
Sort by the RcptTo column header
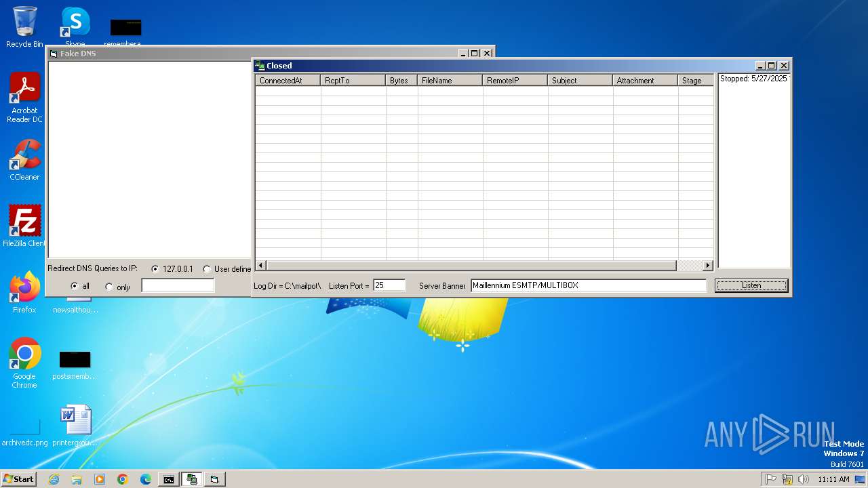353,80
